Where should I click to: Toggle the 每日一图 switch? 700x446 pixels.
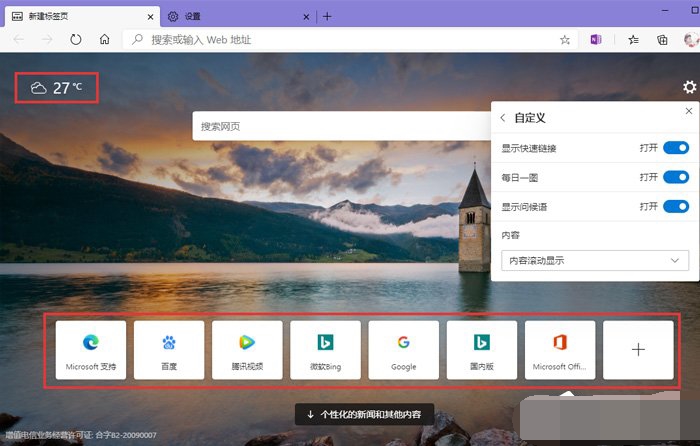point(676,177)
